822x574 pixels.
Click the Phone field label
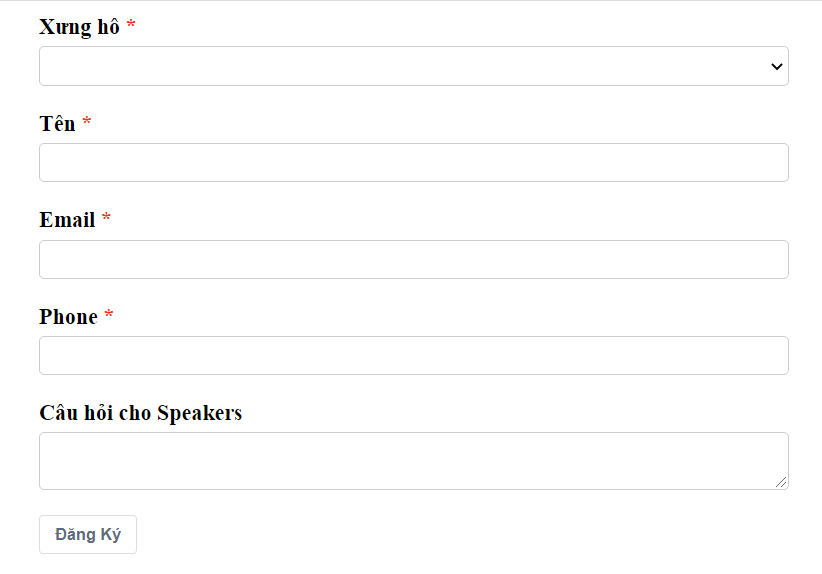click(68, 317)
